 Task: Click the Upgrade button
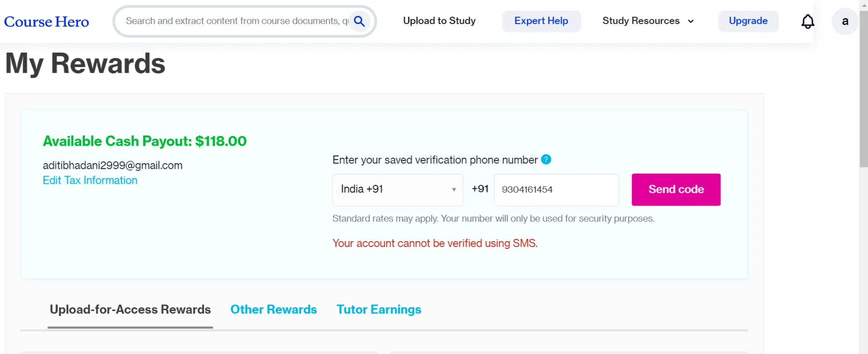(748, 21)
